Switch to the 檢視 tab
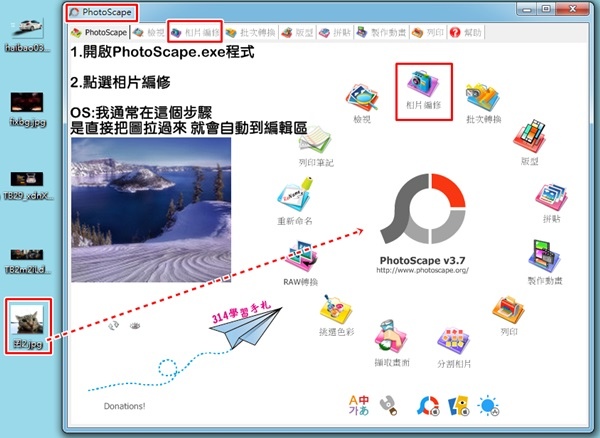 tap(149, 33)
